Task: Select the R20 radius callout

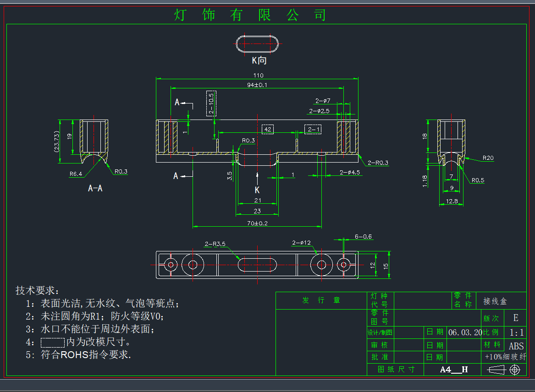Action: tap(488, 158)
